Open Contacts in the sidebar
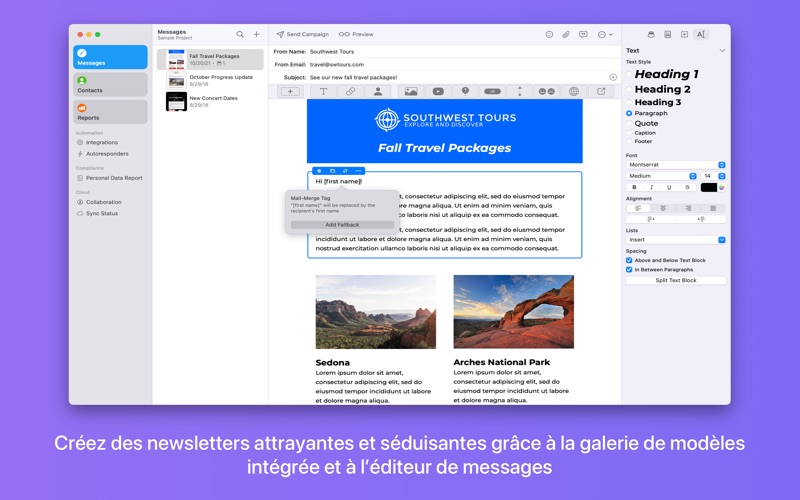Screen dimensions: 800x500 [x=110, y=84]
